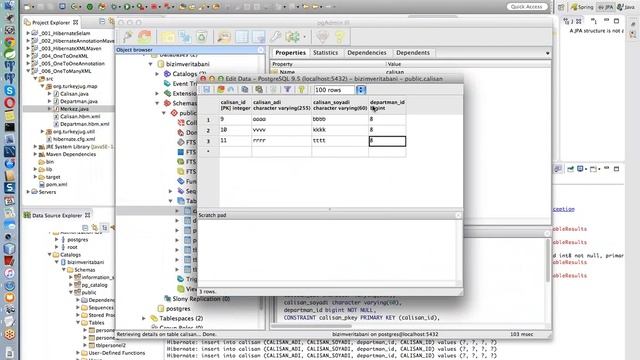Switch to Dependencies tab
This screenshot has width=640, height=360.
pos(367,53)
